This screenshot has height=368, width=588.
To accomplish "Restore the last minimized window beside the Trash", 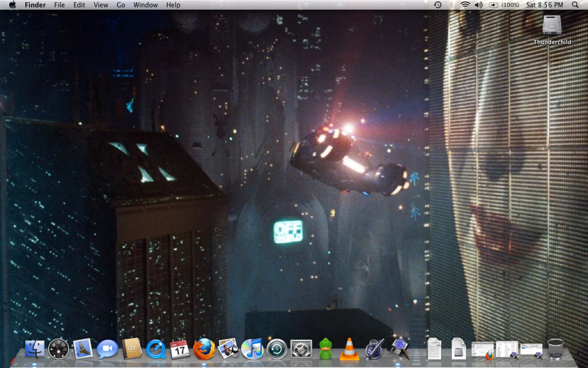I will click(531, 351).
